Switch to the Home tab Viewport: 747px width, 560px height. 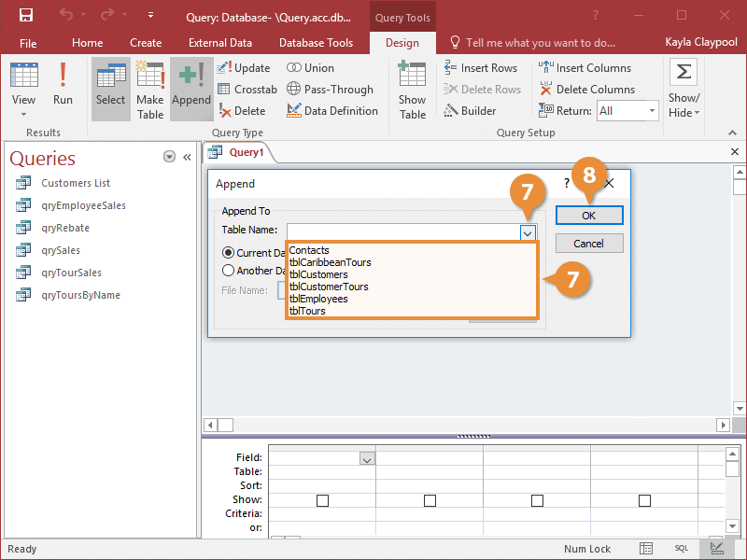pyautogui.click(x=87, y=43)
